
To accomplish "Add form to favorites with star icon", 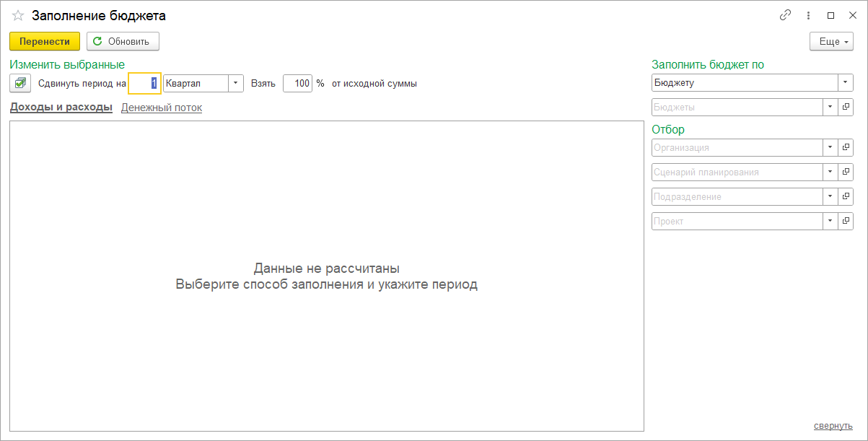I will [18, 15].
